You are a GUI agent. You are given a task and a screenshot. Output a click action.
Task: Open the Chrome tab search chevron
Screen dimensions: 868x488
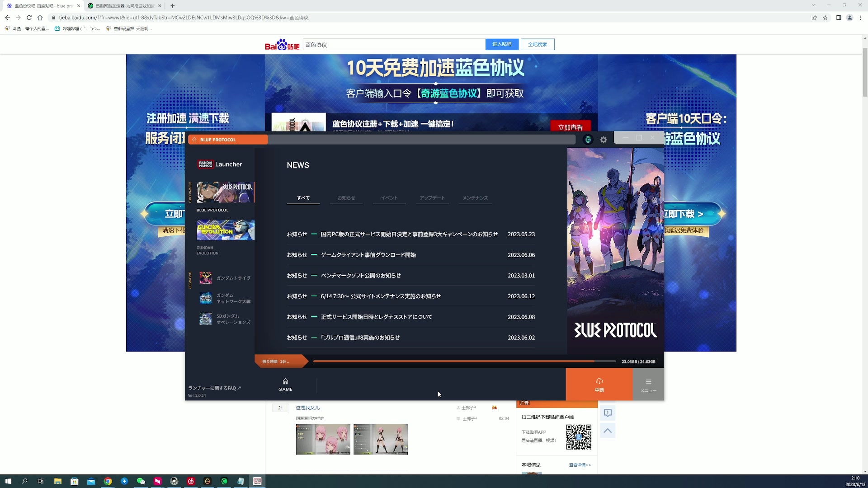click(814, 5)
